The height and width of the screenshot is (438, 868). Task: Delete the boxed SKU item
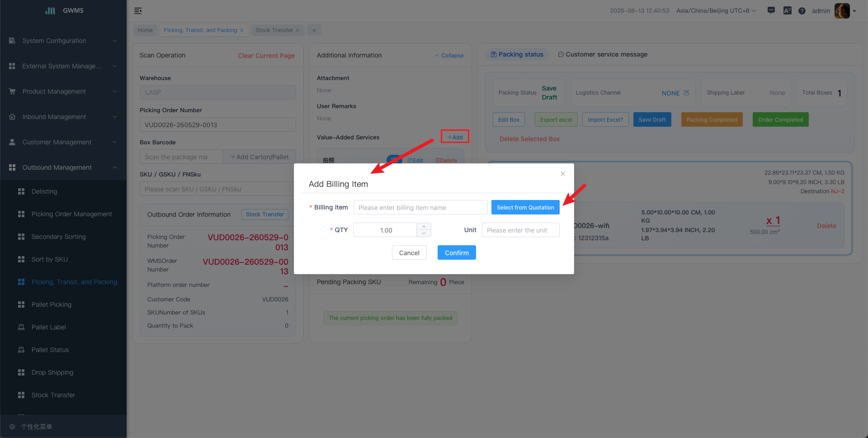pos(826,226)
